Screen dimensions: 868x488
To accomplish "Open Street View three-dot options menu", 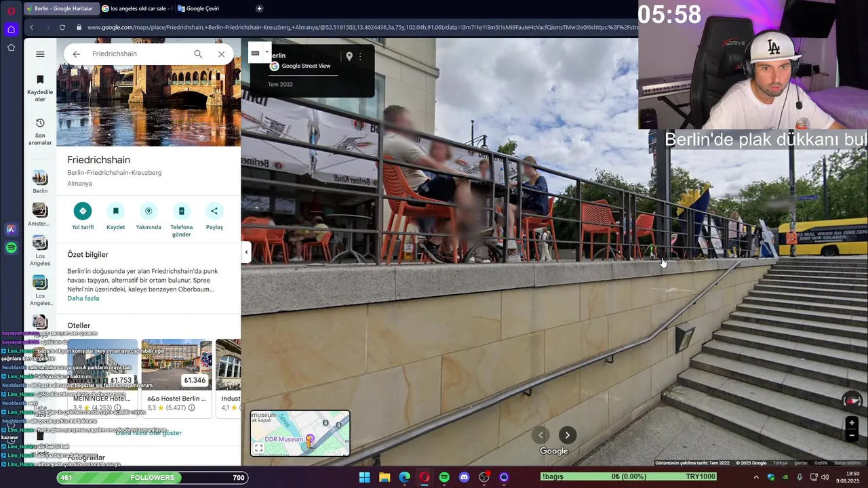I will point(360,56).
